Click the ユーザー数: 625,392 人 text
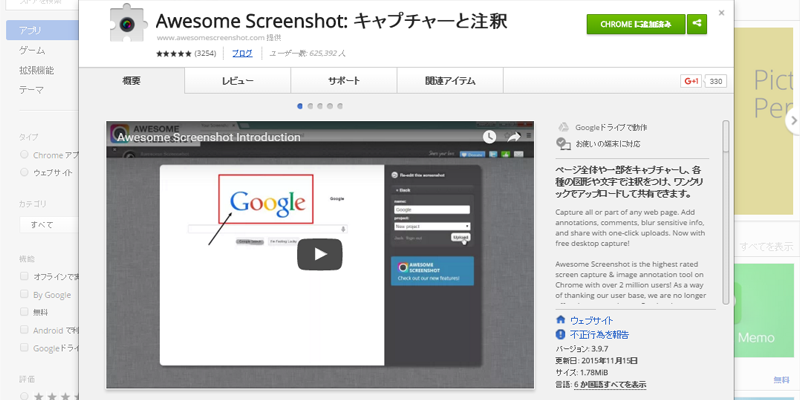Screen dimensions: 800x400 pyautogui.click(x=307, y=53)
